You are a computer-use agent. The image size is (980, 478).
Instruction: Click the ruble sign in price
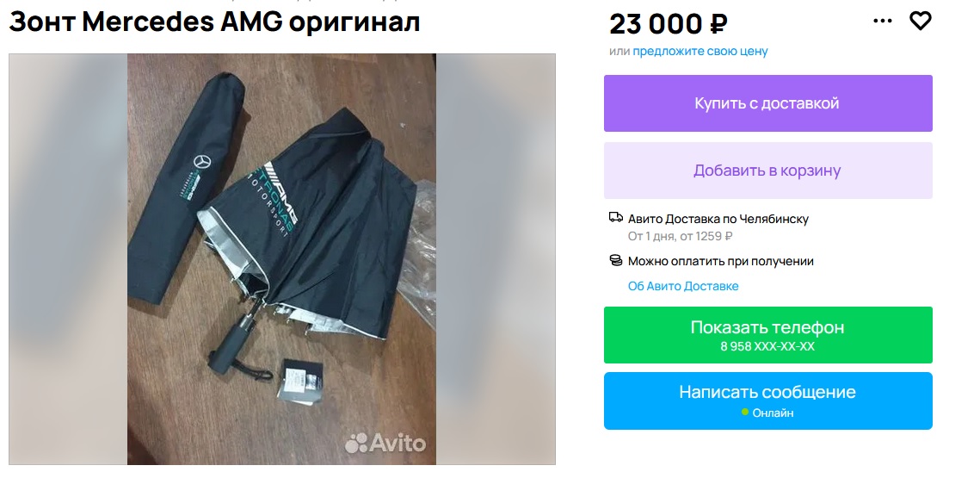[x=718, y=24]
